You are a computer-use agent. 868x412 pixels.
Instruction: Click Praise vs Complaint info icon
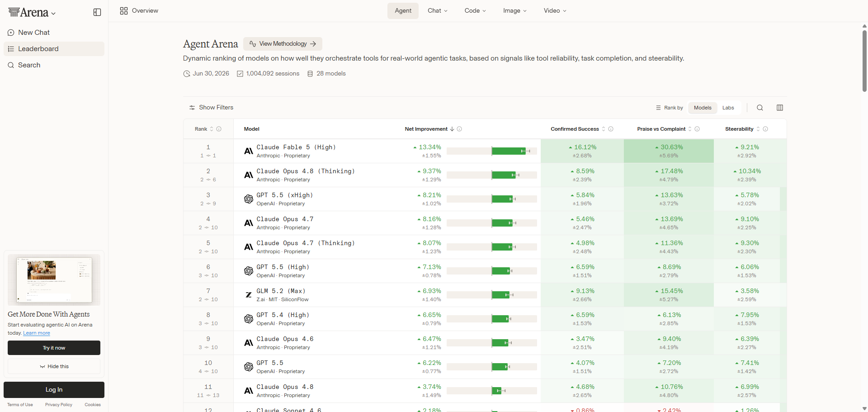pyautogui.click(x=697, y=129)
